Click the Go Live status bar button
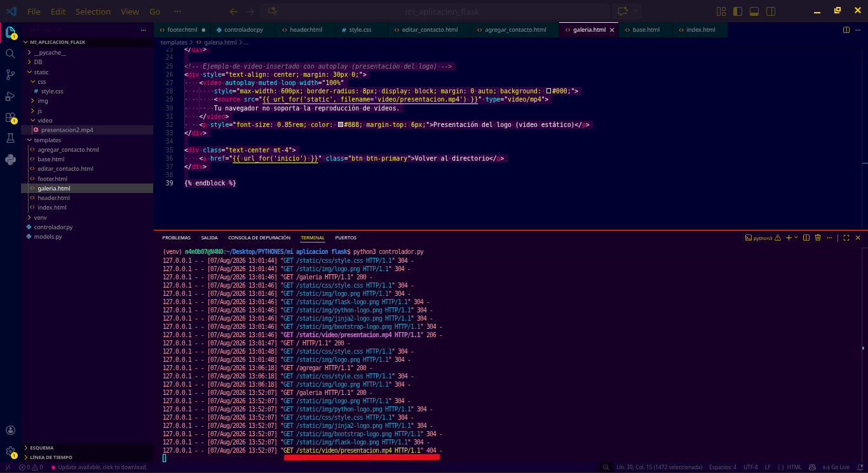 836,467
